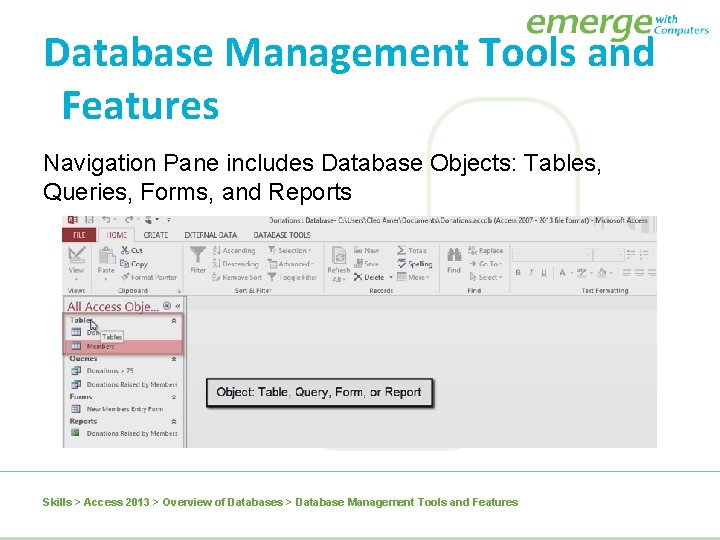Select the Members table
The width and height of the screenshot is (720, 540).
(x=123, y=346)
